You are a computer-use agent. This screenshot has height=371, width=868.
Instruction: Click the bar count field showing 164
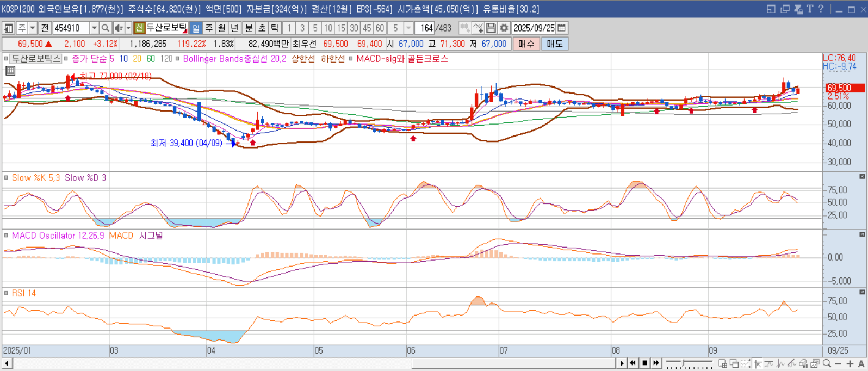click(x=424, y=28)
